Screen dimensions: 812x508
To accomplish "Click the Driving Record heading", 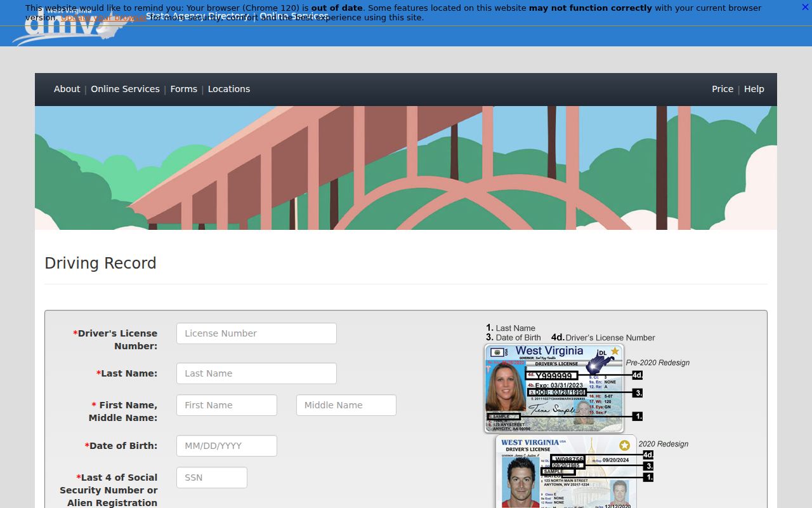I will pyautogui.click(x=100, y=263).
